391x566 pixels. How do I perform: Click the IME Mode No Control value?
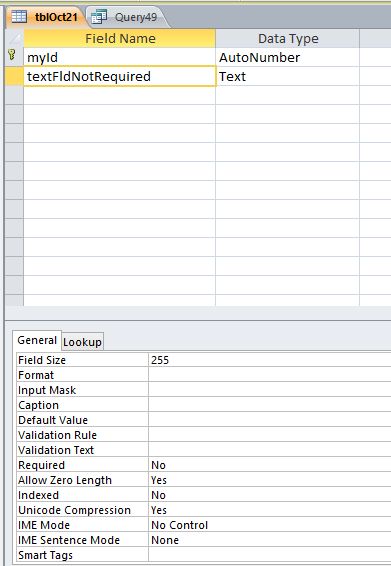coord(270,525)
